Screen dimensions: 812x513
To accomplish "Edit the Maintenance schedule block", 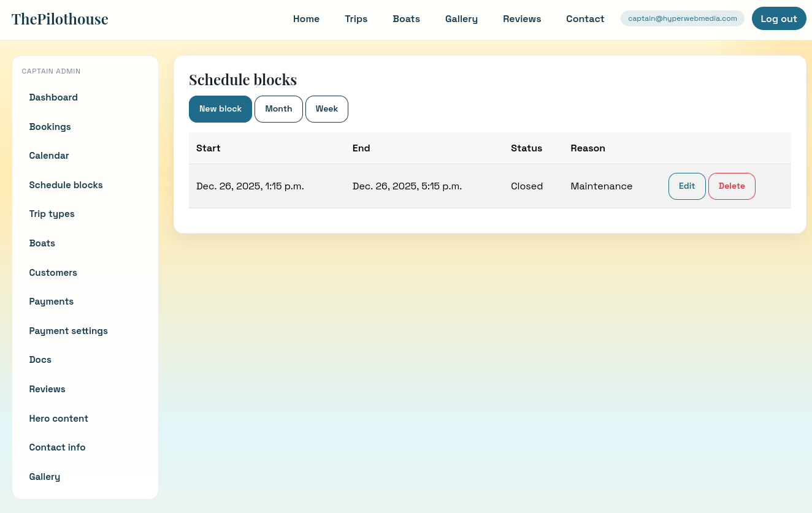I will click(x=686, y=186).
